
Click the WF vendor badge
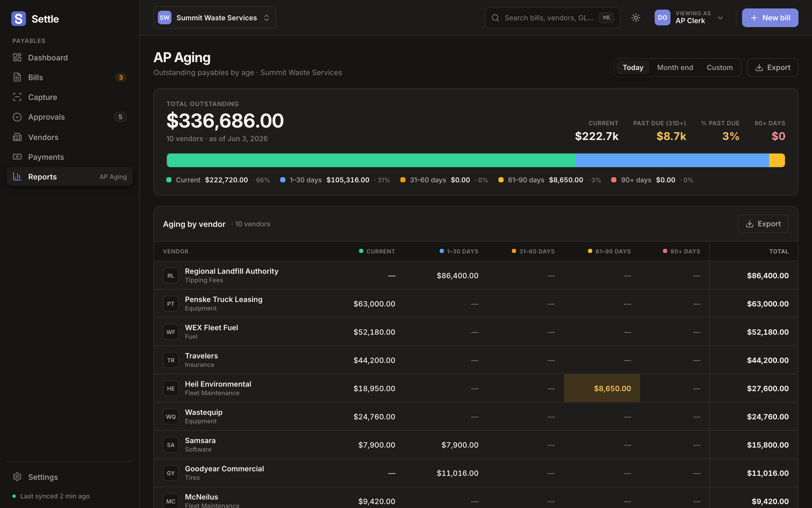tap(171, 332)
